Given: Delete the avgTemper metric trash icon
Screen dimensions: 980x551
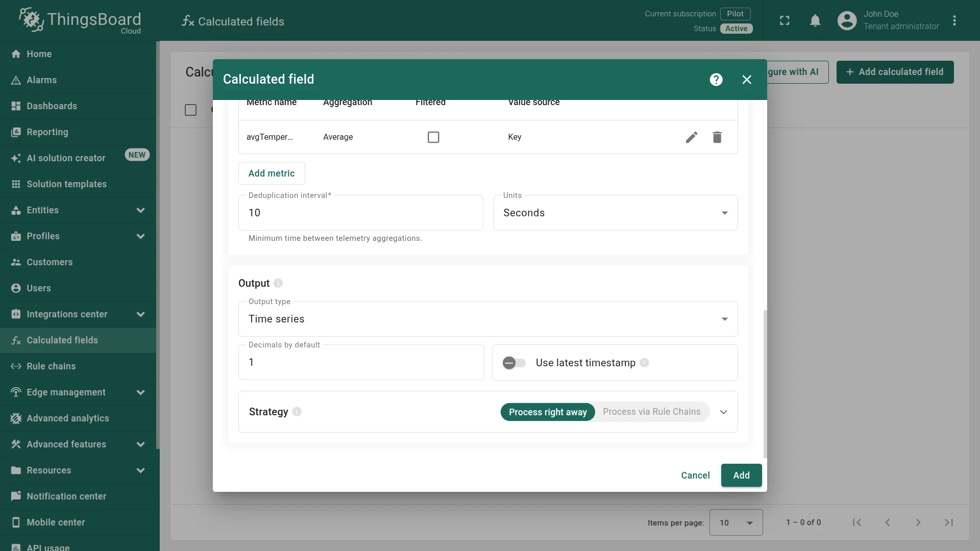Looking at the screenshot, I should [x=717, y=137].
